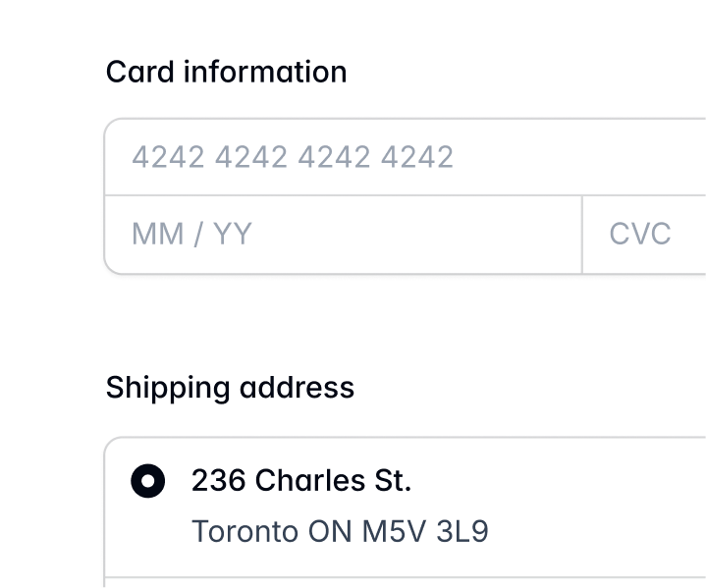Click the postal code M5V 3L9 text
This screenshot has width=706, height=588.
tap(425, 531)
